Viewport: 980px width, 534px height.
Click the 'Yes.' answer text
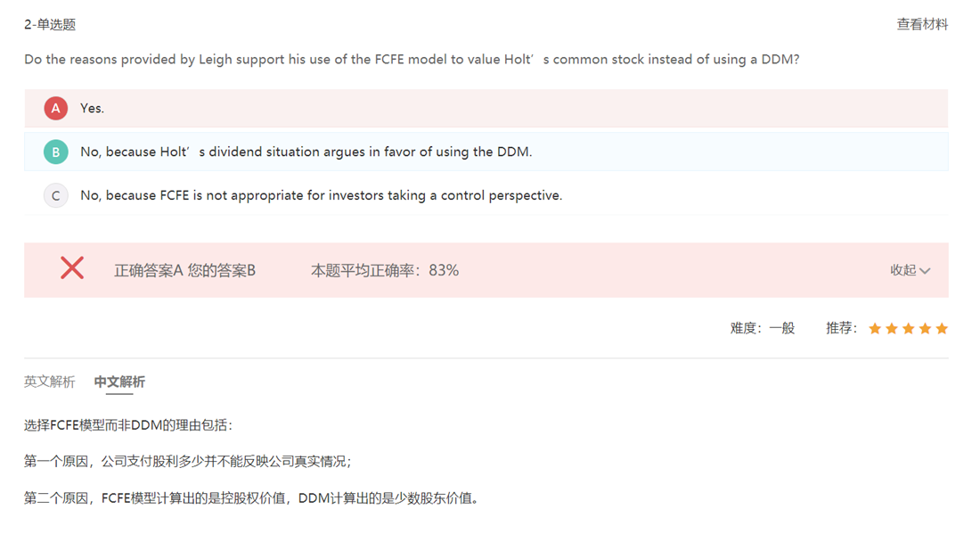(x=93, y=108)
